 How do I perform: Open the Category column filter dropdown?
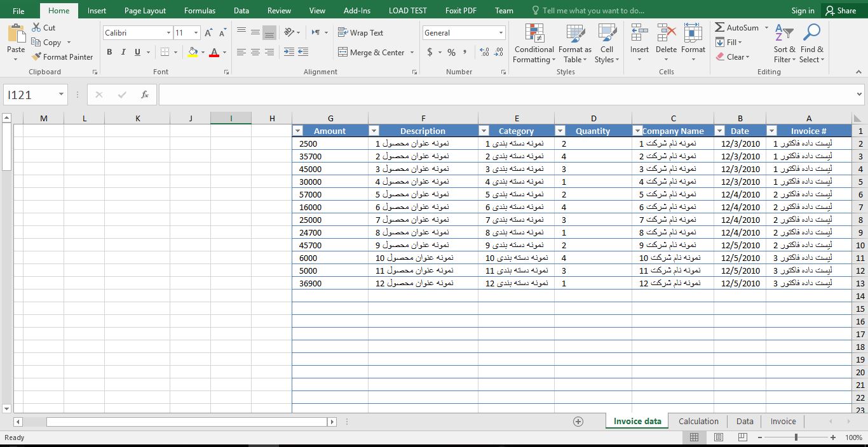[x=484, y=131]
